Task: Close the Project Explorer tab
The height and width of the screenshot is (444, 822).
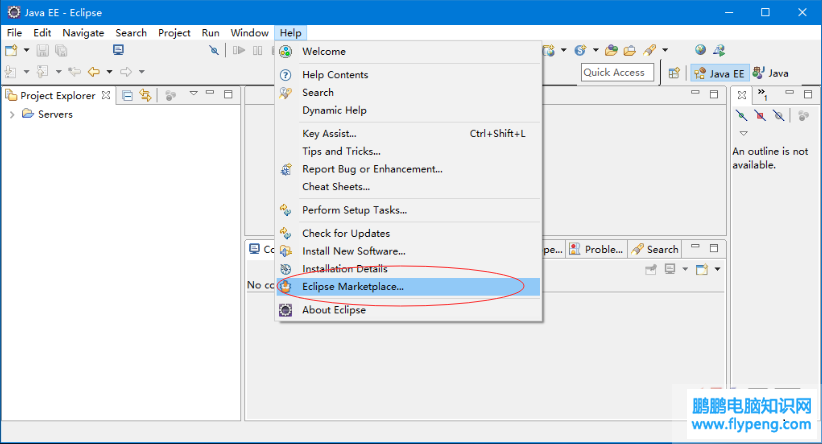Action: [x=106, y=95]
